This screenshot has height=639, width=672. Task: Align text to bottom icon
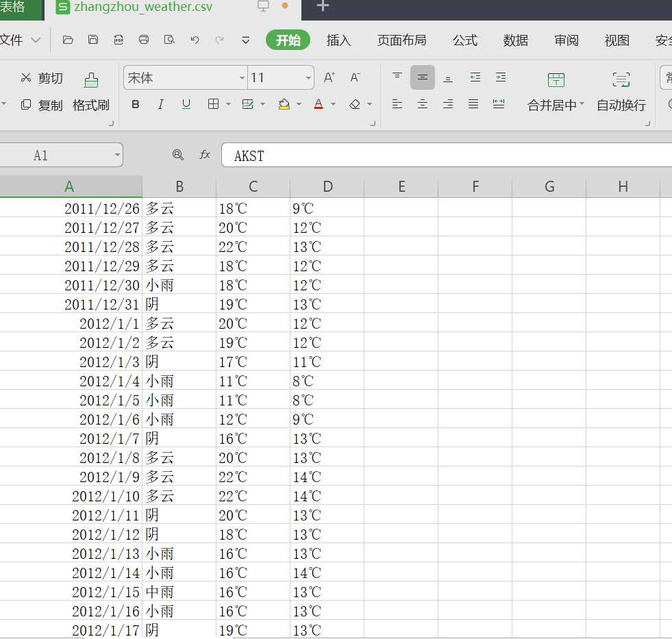click(448, 79)
